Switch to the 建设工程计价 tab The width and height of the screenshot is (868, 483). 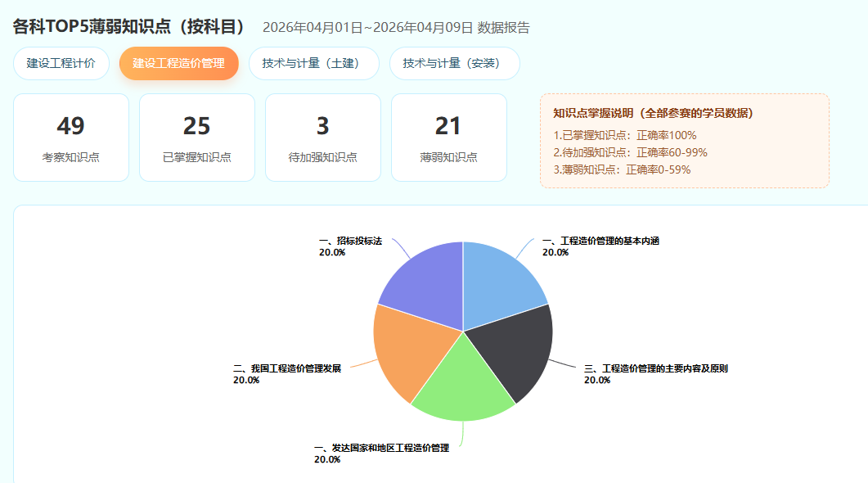pyautogui.click(x=61, y=64)
